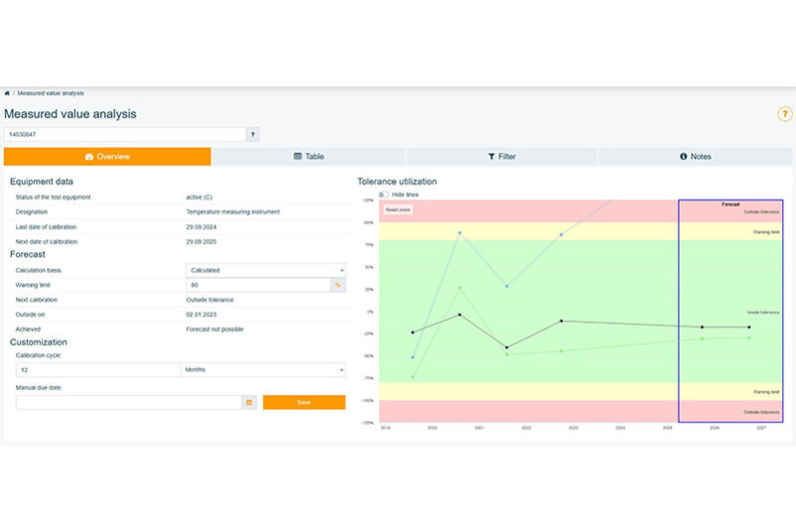
Task: Select the last calibration date 29.09.2024
Action: coord(201,227)
